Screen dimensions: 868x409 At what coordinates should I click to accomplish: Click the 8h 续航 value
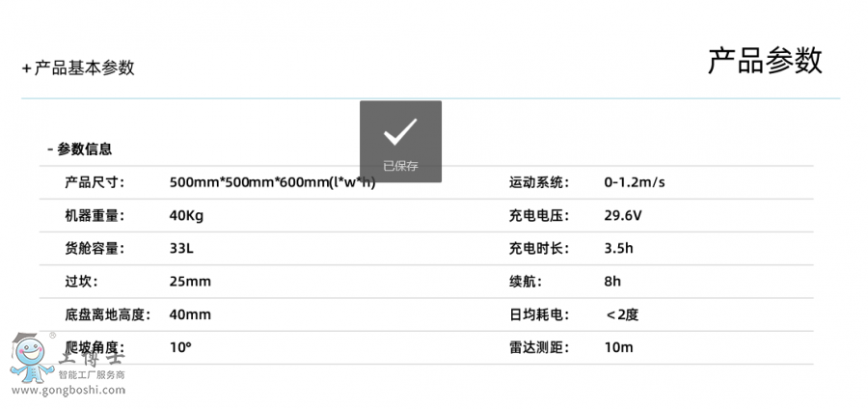(612, 282)
